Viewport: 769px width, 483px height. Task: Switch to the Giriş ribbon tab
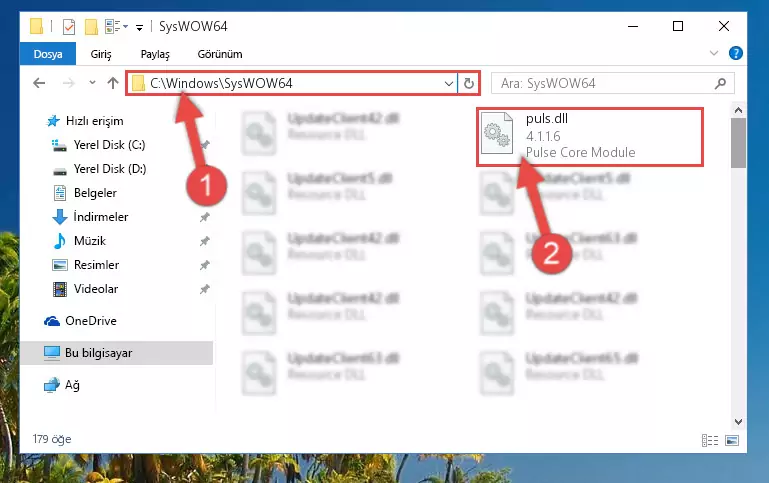101,54
